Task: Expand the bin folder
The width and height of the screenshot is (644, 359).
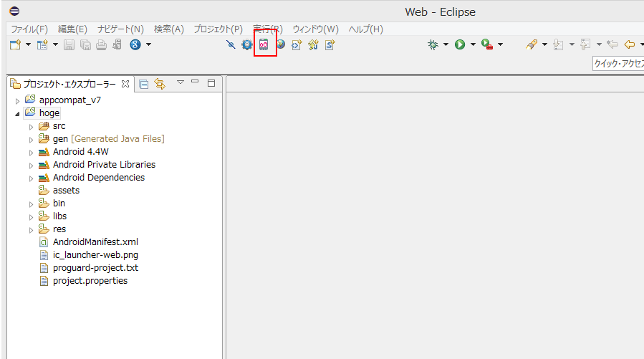Action: click(31, 204)
